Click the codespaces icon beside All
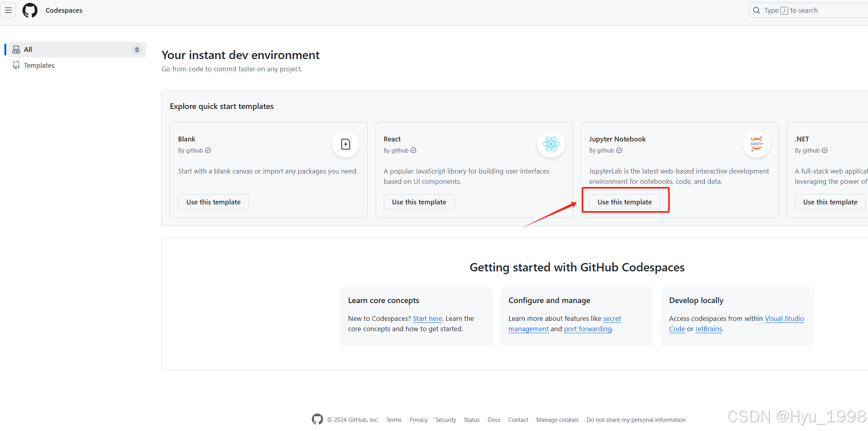 [16, 50]
